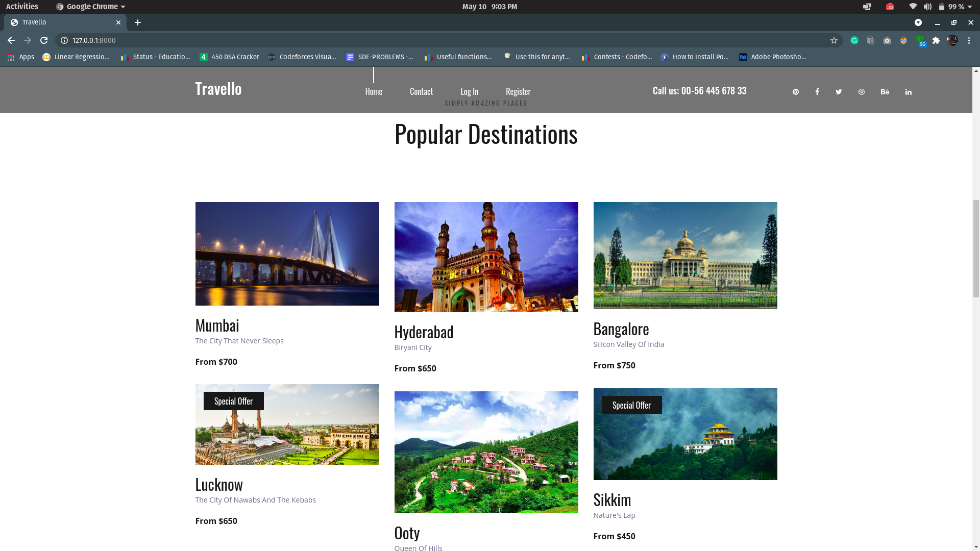Open Chrome three-dot menu

pos(969,40)
